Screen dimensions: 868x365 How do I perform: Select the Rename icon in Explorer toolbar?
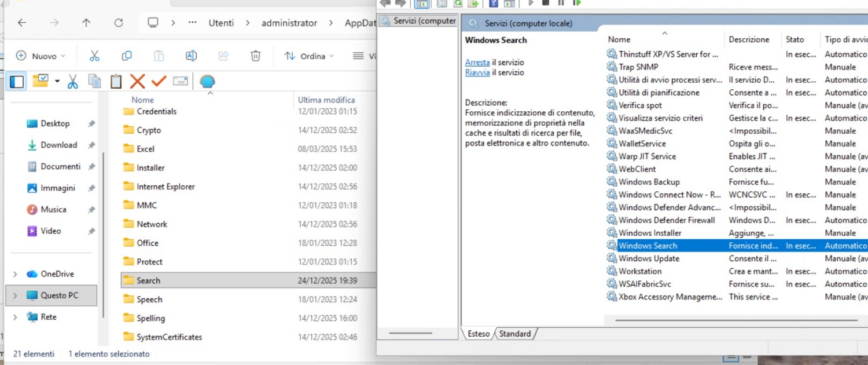(x=192, y=56)
